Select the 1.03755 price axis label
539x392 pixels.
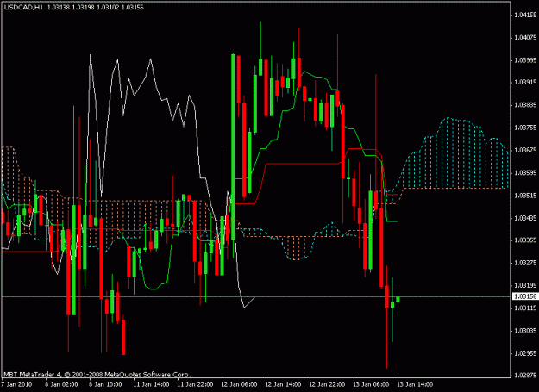pos(525,128)
